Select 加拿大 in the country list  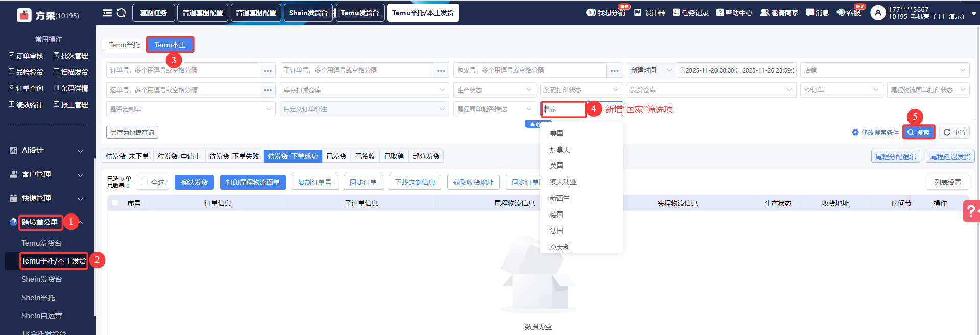click(581, 150)
